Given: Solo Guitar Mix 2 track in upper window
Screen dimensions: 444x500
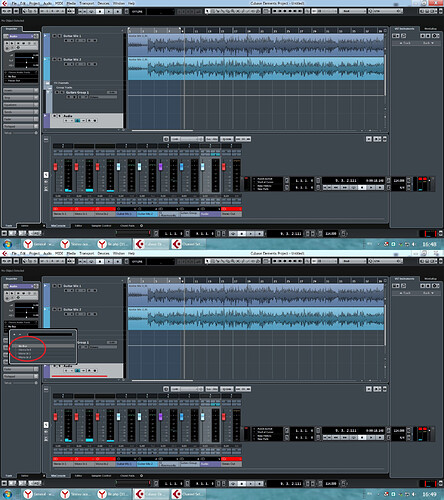Looking at the screenshot, I should tap(60, 59).
